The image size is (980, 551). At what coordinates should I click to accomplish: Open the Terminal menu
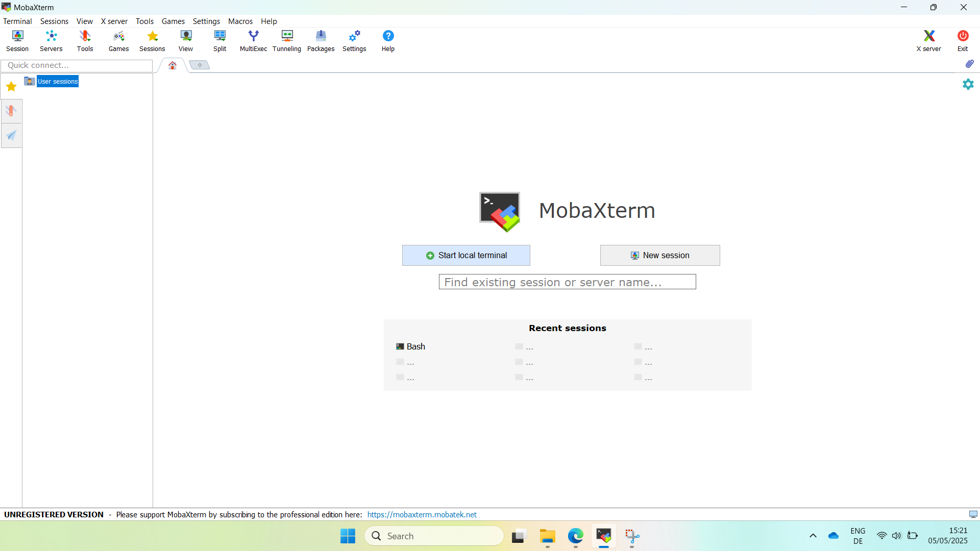pyautogui.click(x=17, y=21)
